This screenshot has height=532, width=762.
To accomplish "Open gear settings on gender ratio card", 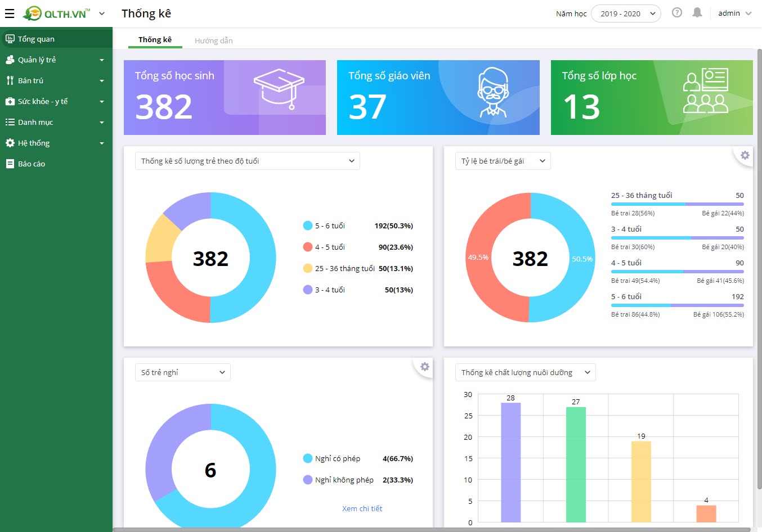I will coord(745,155).
